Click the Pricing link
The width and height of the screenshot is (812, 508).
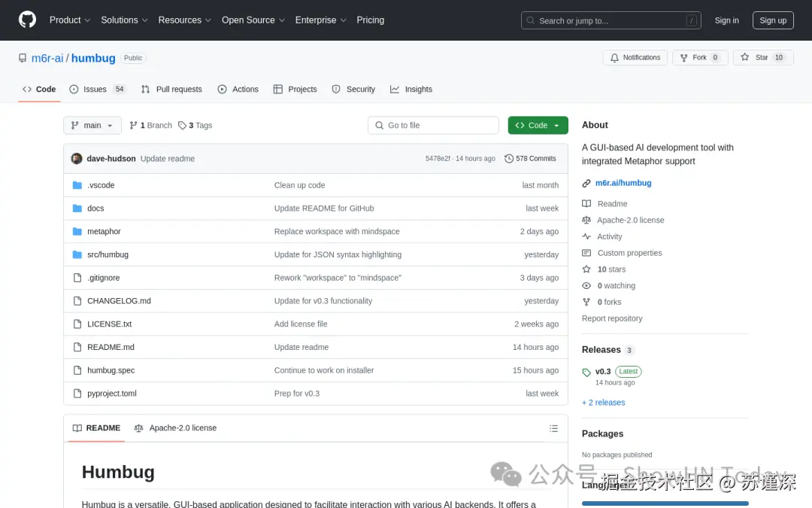[370, 20]
